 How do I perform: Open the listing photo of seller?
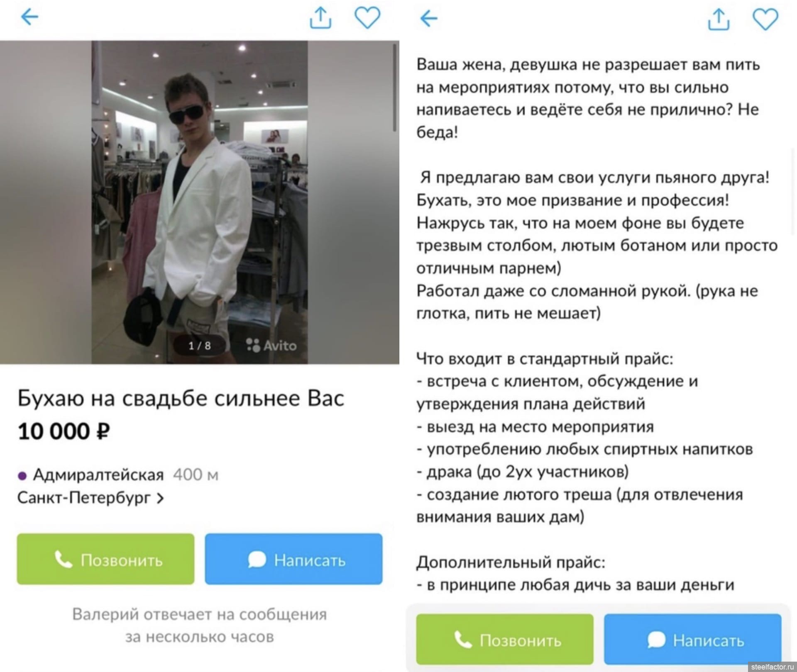coord(200,202)
